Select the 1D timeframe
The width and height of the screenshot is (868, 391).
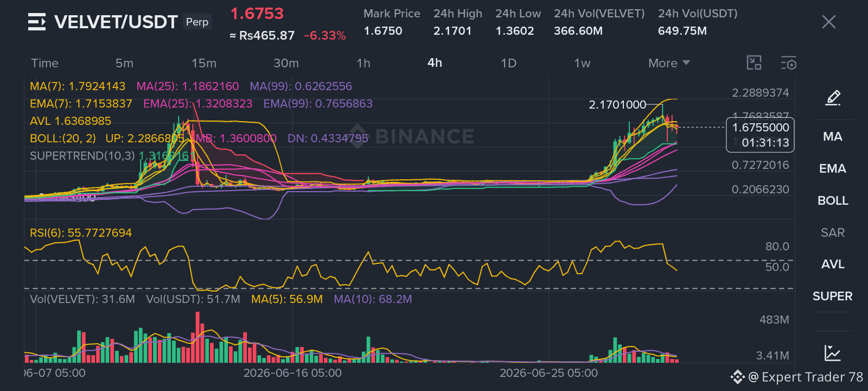[508, 63]
